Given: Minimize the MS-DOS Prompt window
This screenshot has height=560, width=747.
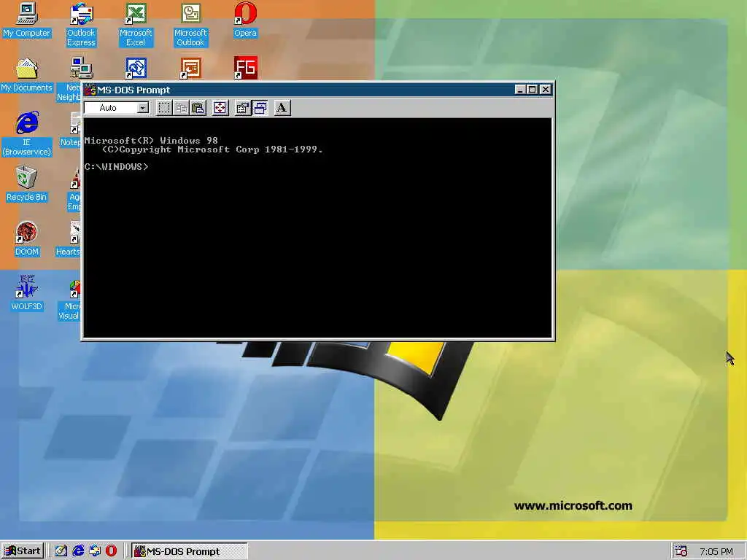Looking at the screenshot, I should pos(519,90).
